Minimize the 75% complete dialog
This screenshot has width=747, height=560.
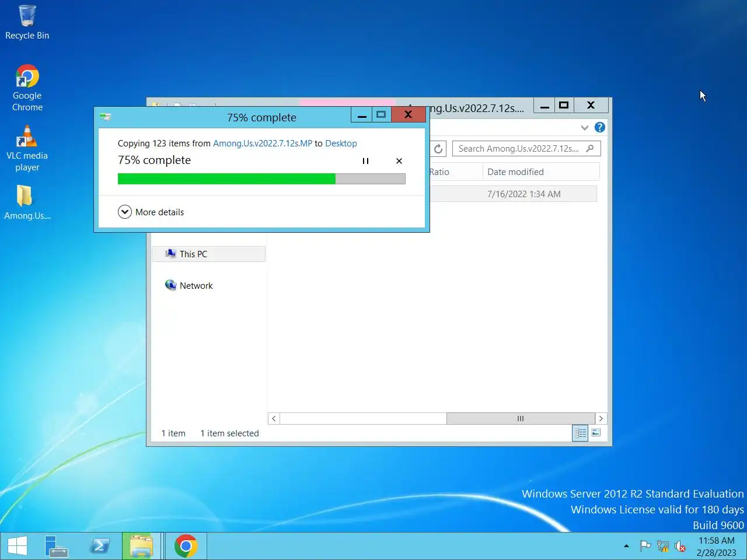[x=362, y=115]
